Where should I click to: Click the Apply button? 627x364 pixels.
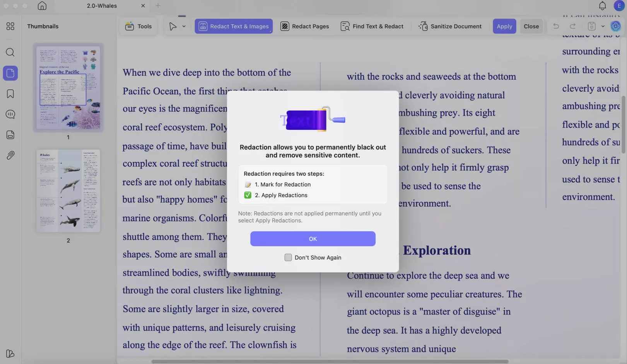click(x=504, y=26)
